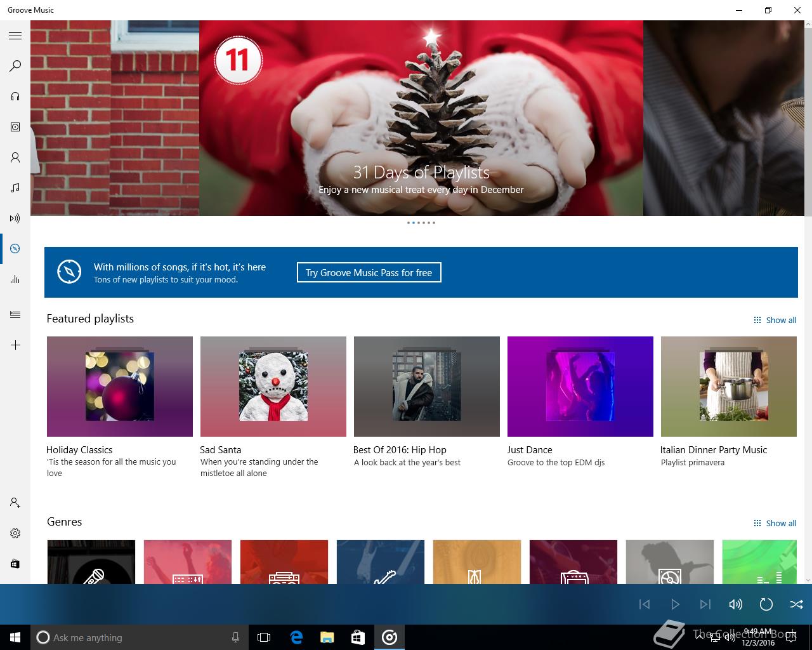Click the Genres heading

(65, 522)
